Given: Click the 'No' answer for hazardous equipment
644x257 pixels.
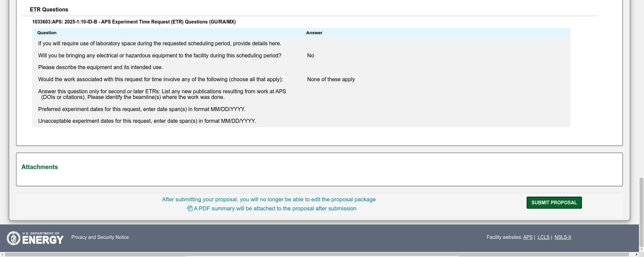Looking at the screenshot, I should click(310, 56).
